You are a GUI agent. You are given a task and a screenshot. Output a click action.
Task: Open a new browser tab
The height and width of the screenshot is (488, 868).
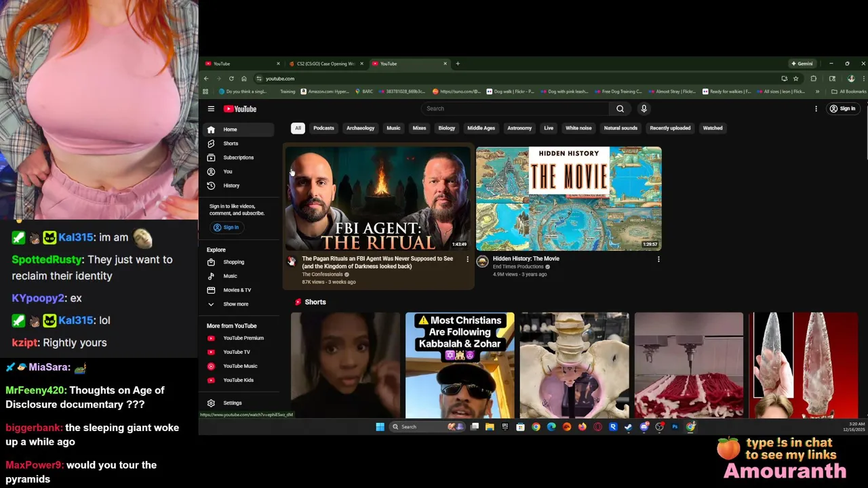[x=458, y=64]
